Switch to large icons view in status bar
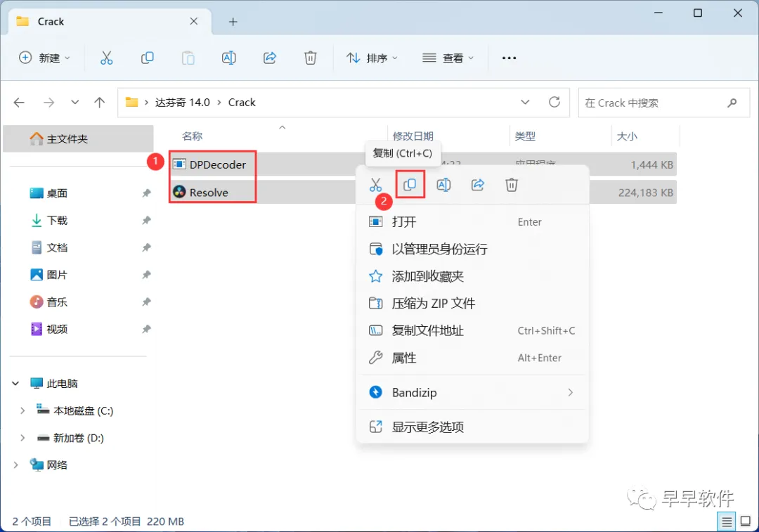The width and height of the screenshot is (759, 532). pyautogui.click(x=746, y=522)
